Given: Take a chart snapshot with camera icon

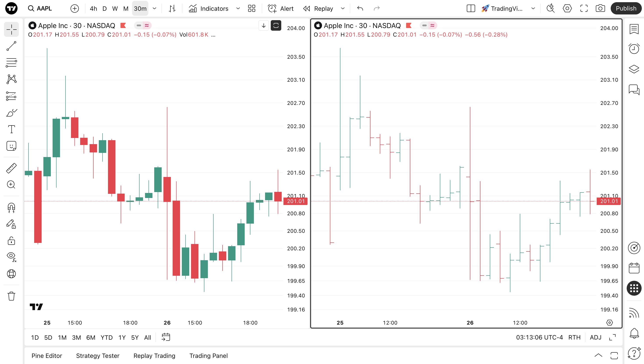Looking at the screenshot, I should pos(600,9).
